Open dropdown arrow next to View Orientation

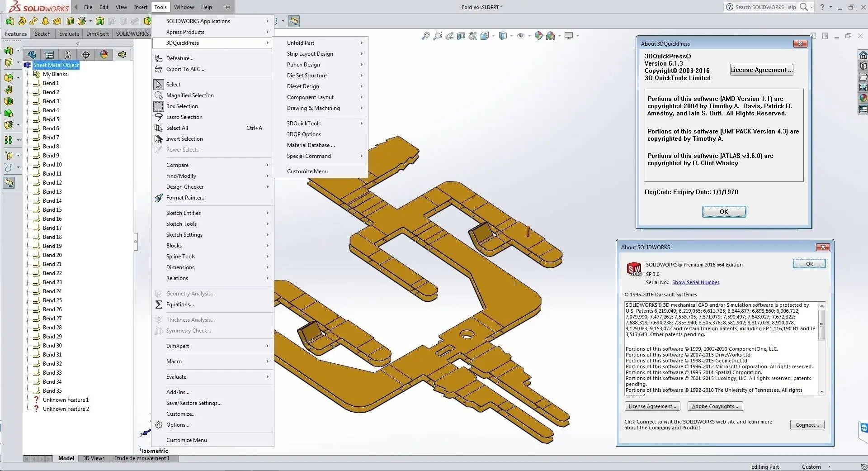pos(493,36)
